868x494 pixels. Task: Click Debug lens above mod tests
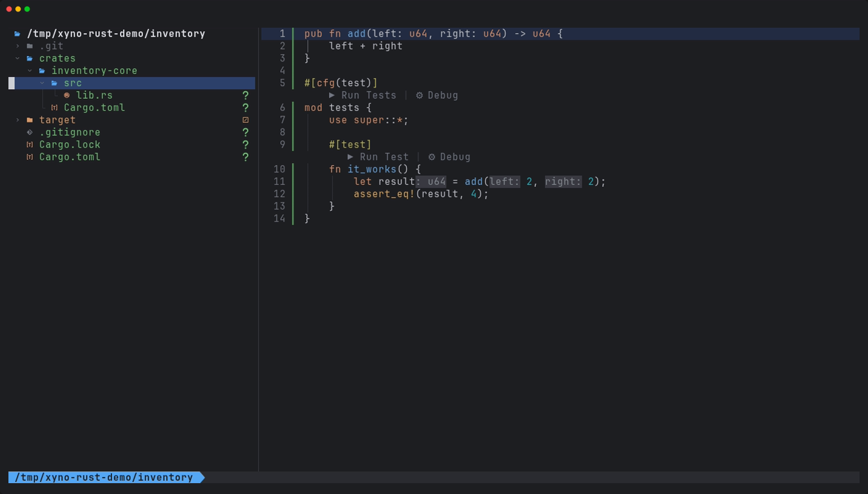click(437, 95)
